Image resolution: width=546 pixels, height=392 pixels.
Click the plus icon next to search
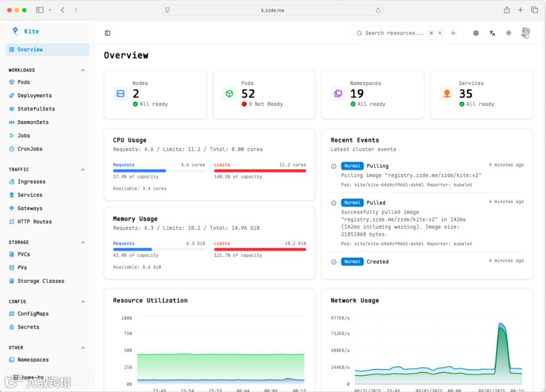453,33
